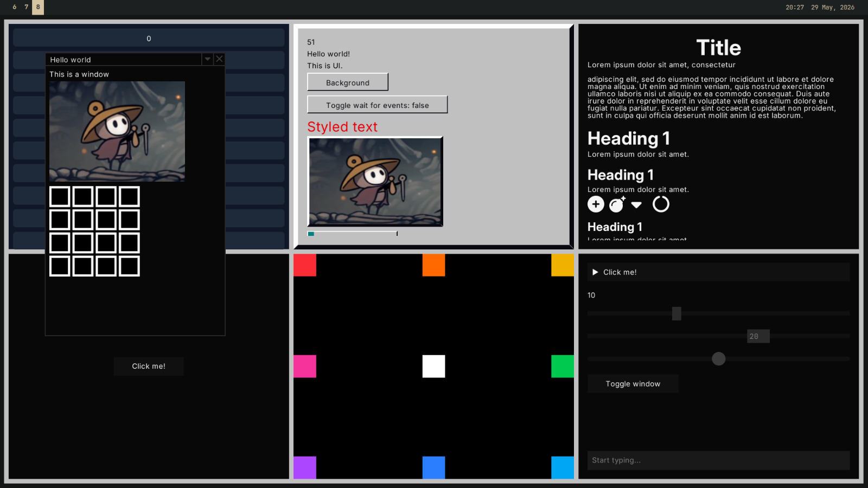The height and width of the screenshot is (488, 868).
Task: Click the red 'Styled text' label
Action: [x=342, y=127]
